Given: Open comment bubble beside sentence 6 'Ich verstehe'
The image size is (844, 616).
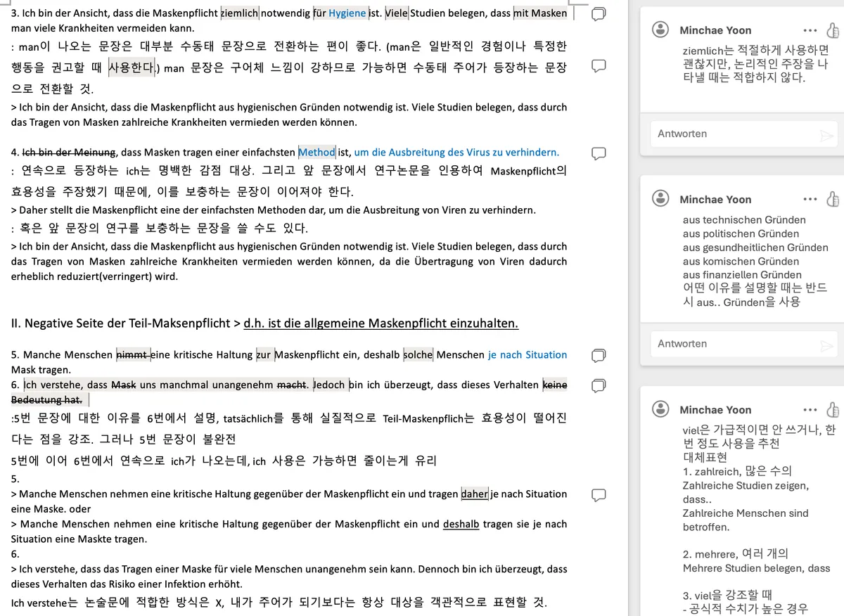Looking at the screenshot, I should (599, 385).
